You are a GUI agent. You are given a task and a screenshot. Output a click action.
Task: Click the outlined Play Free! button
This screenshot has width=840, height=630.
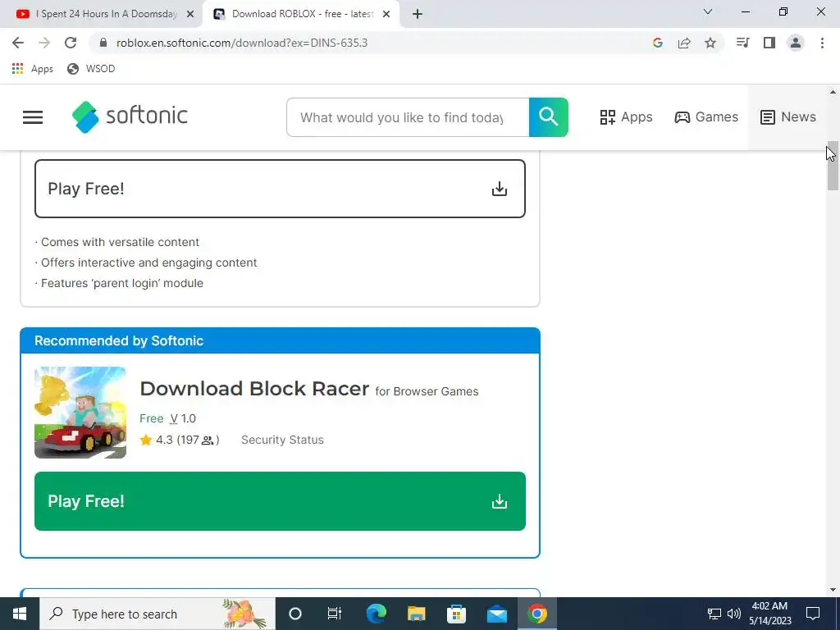pos(280,189)
